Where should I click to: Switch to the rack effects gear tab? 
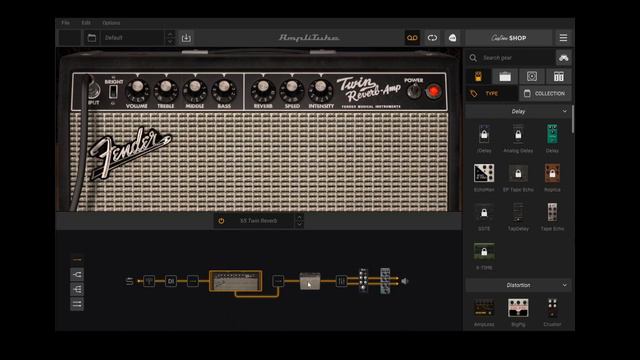pyautogui.click(x=558, y=76)
